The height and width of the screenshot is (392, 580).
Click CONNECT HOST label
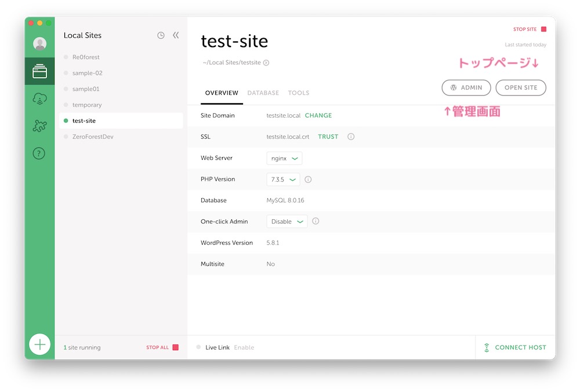[x=520, y=347]
